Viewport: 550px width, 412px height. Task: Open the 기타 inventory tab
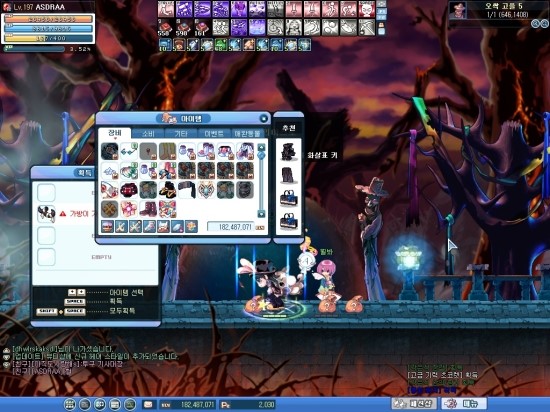(x=181, y=134)
